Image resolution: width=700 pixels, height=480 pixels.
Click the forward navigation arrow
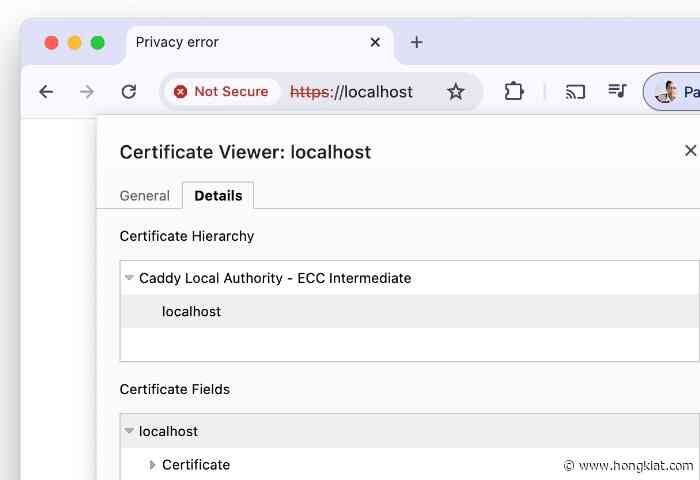coord(87,92)
